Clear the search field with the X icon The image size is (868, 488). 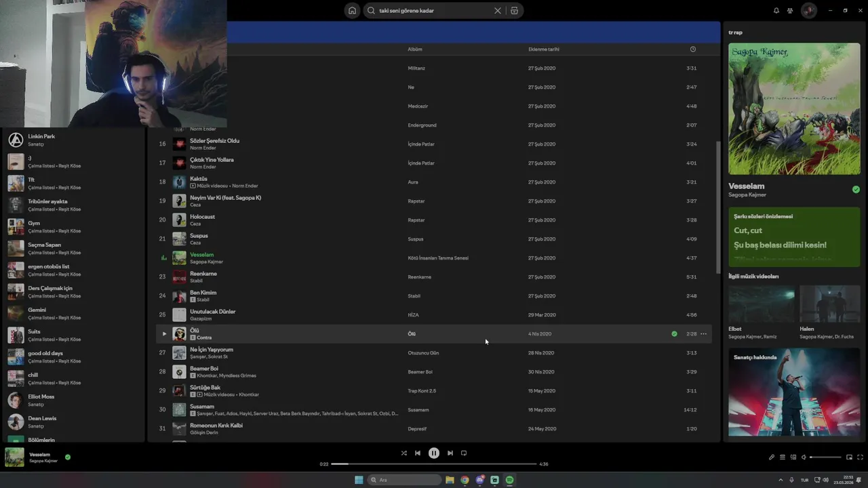pos(498,11)
